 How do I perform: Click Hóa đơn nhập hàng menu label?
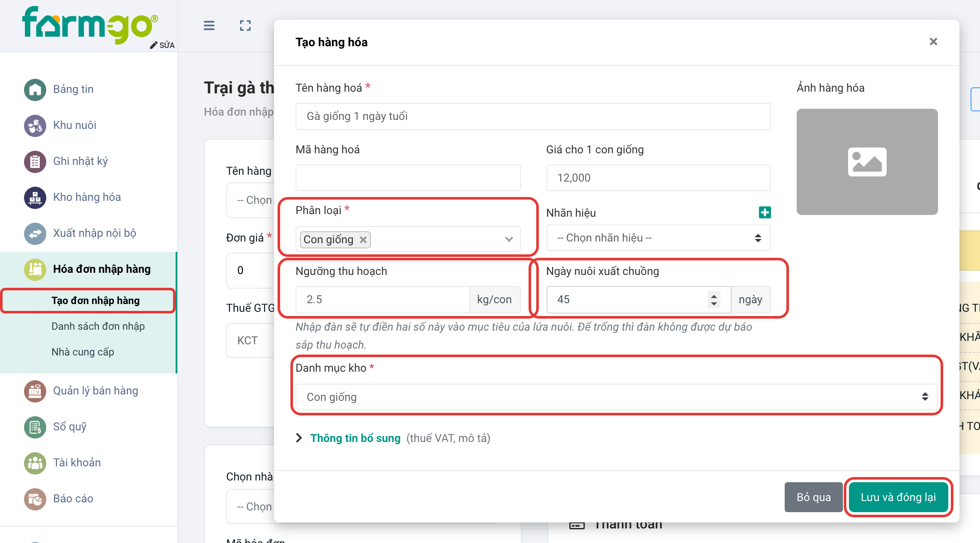pos(102,269)
